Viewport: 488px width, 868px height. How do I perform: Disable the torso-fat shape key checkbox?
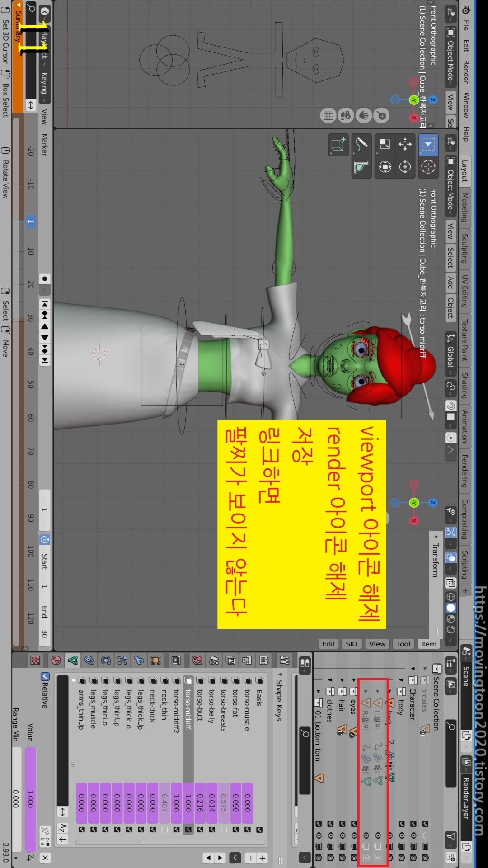(235, 830)
